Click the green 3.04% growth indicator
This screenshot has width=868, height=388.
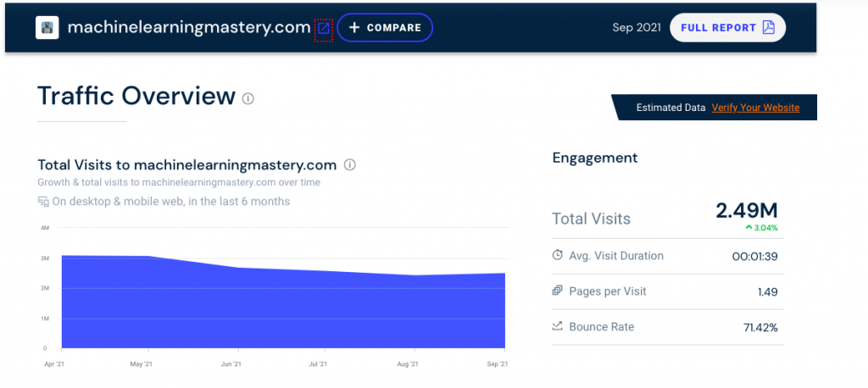point(762,228)
